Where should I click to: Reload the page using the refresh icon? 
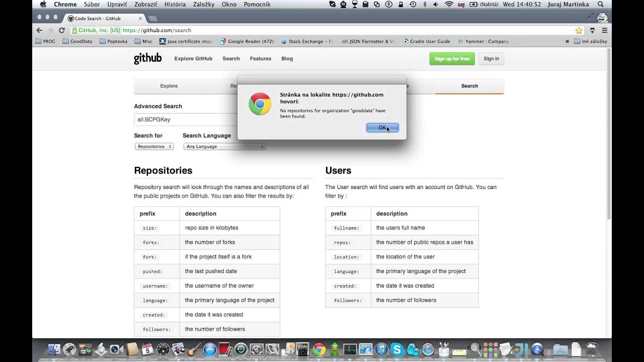62,30
